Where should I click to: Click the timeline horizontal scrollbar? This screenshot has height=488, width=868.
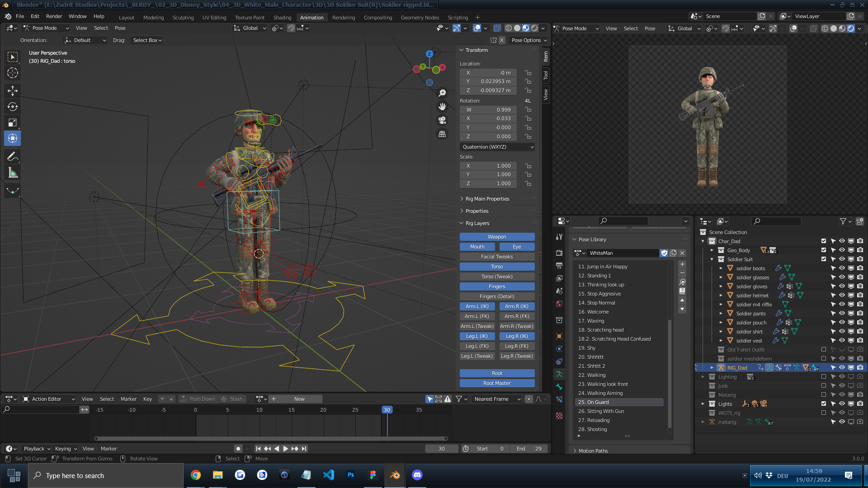(x=271, y=438)
